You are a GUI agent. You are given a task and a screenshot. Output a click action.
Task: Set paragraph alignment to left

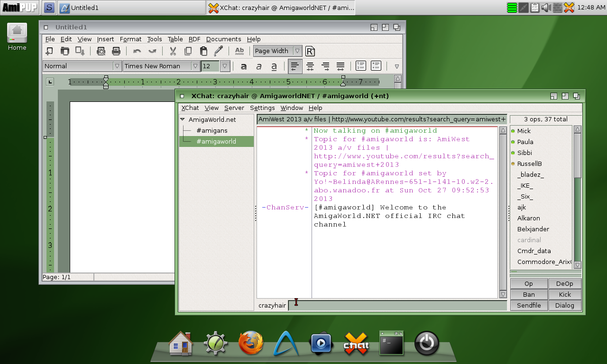point(295,66)
